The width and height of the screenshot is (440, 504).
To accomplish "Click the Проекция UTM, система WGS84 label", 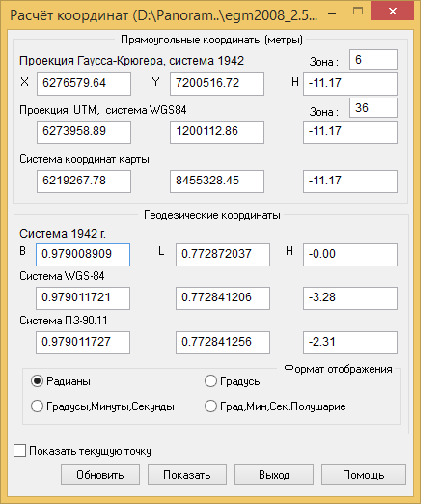I will pos(103,110).
